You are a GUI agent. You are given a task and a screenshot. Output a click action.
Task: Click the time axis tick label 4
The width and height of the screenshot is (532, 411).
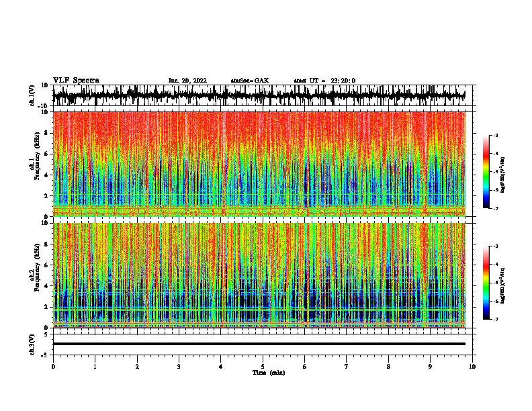click(221, 366)
